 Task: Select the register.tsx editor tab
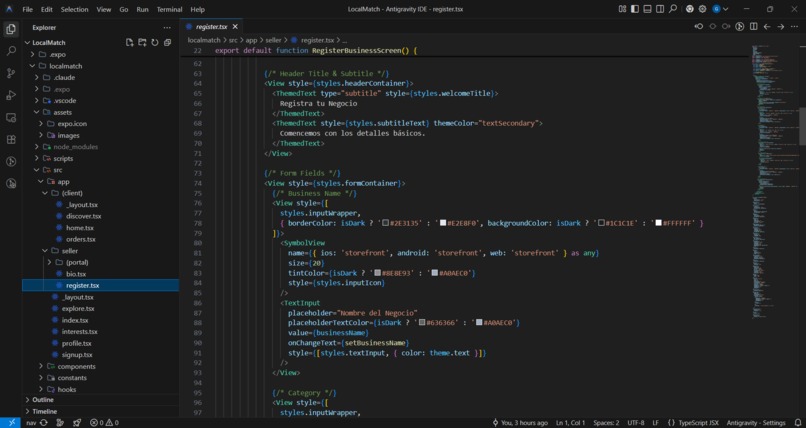coord(211,27)
